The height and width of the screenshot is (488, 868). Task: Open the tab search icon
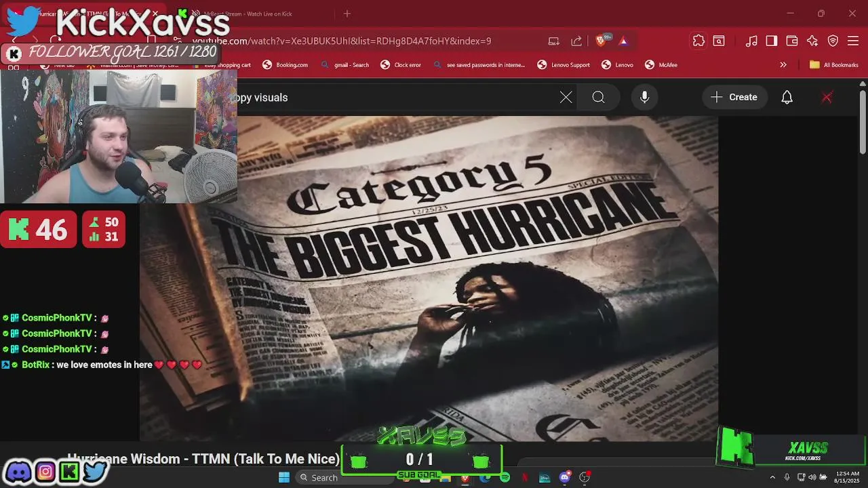tap(719, 41)
